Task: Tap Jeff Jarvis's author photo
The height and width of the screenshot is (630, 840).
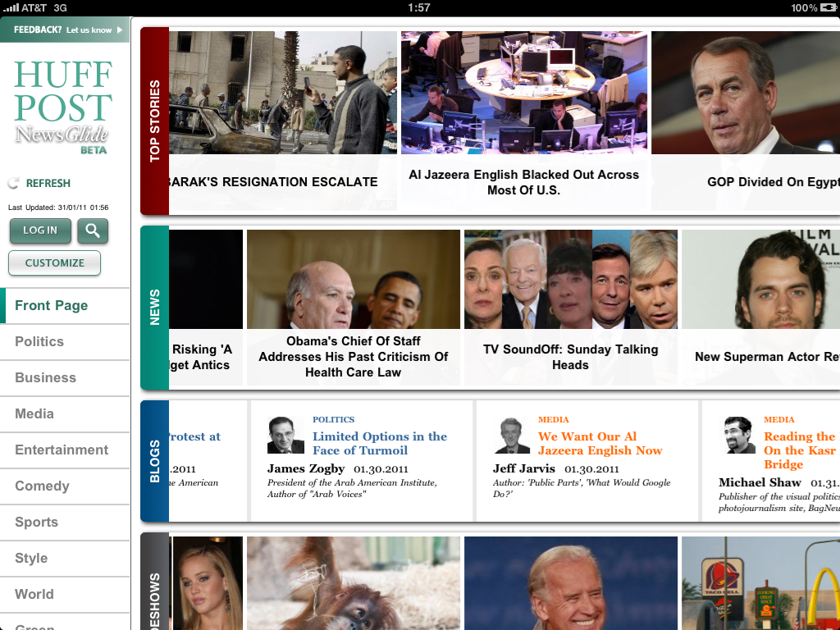Action: point(511,435)
